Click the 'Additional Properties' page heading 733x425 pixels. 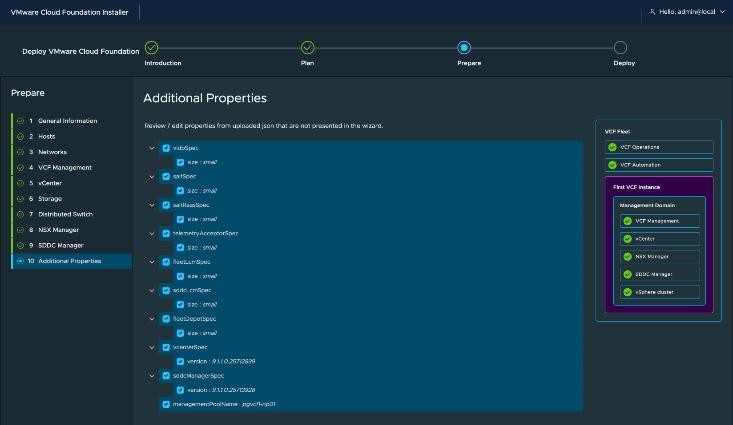coord(205,98)
